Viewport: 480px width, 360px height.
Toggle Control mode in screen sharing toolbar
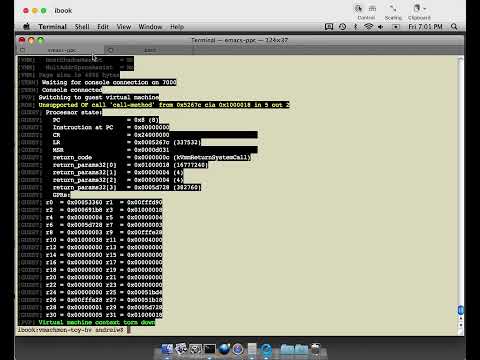[x=359, y=8]
